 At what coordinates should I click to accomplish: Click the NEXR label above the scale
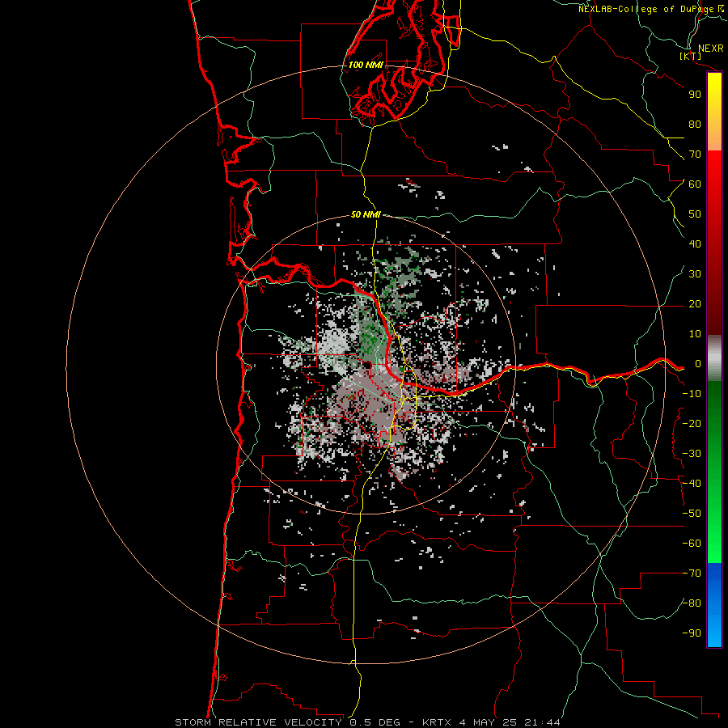pos(711,49)
